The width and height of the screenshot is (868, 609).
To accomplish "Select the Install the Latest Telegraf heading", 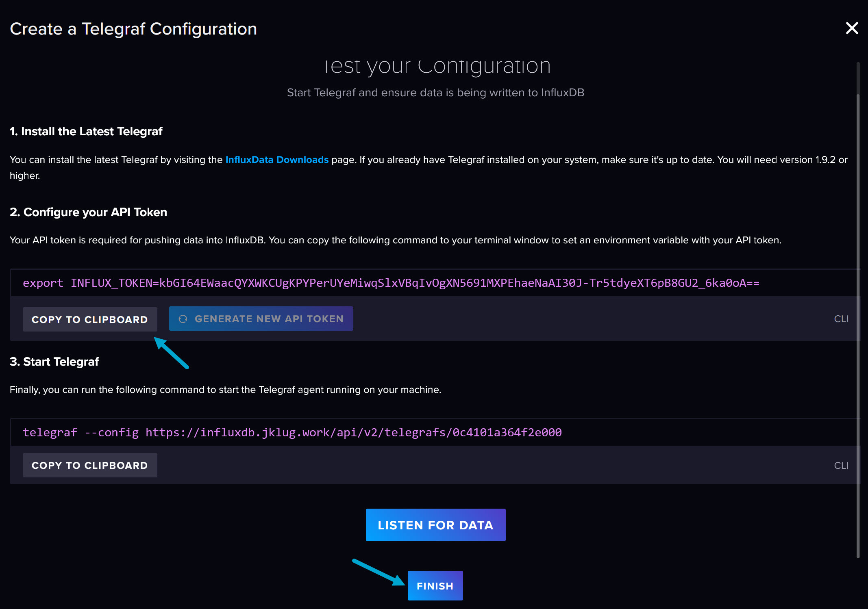I will 86,131.
